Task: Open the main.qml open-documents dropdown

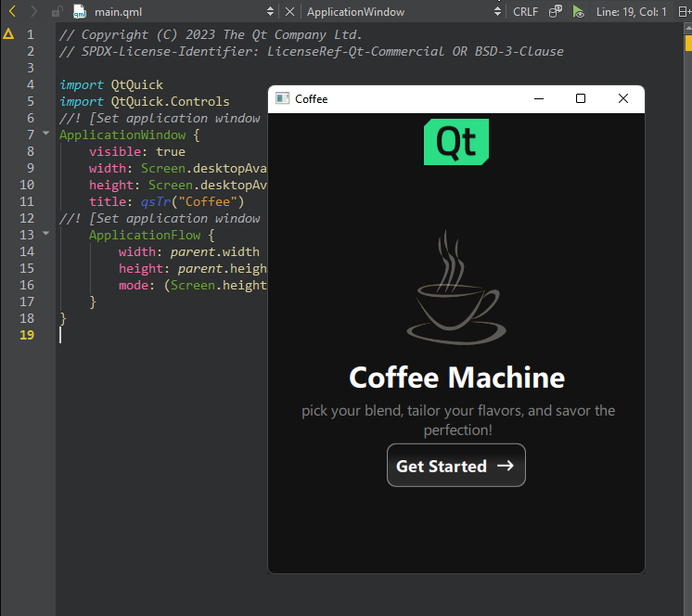Action: [x=270, y=12]
